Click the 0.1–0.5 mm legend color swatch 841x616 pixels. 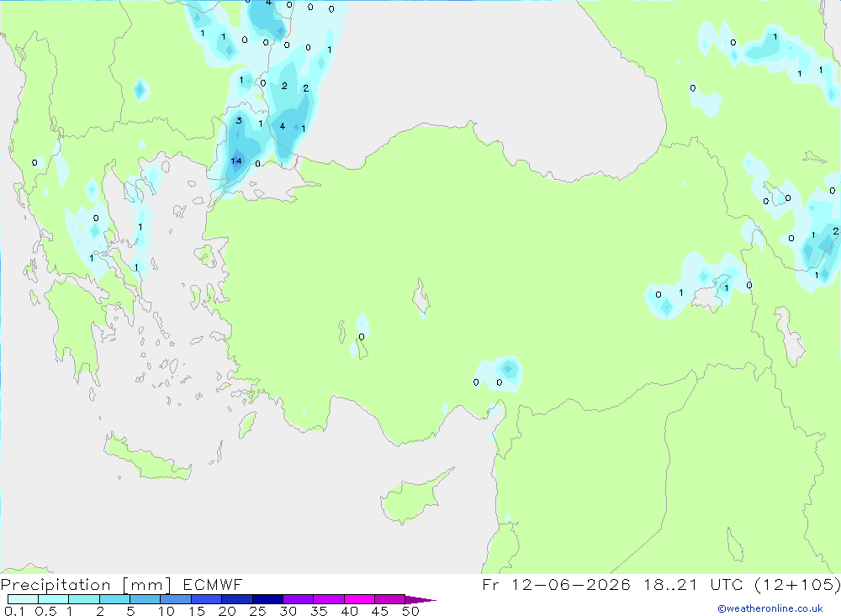click(x=23, y=599)
